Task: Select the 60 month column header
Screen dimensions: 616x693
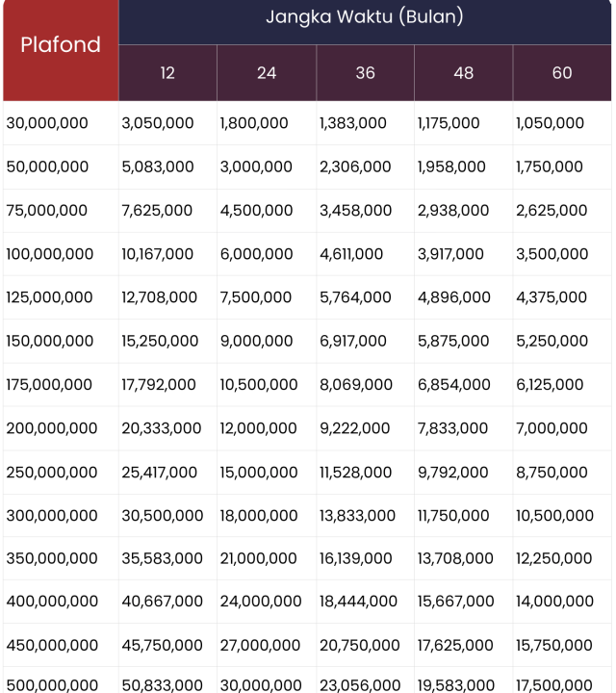Action: tap(562, 73)
